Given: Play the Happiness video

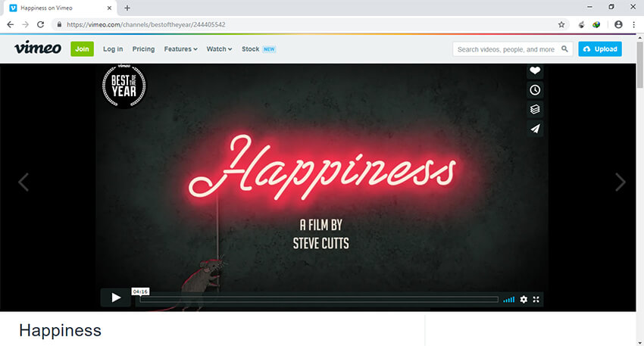Looking at the screenshot, I should (116, 298).
